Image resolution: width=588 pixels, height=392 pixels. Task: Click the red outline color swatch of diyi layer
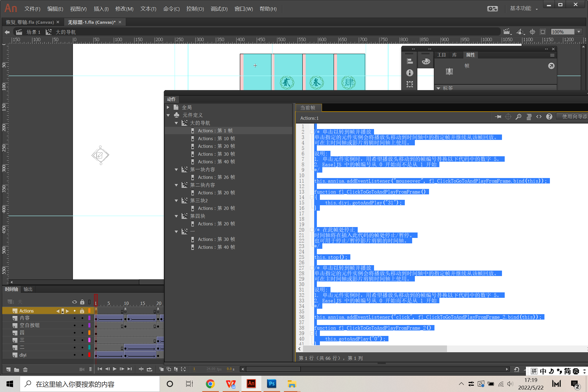(89, 355)
